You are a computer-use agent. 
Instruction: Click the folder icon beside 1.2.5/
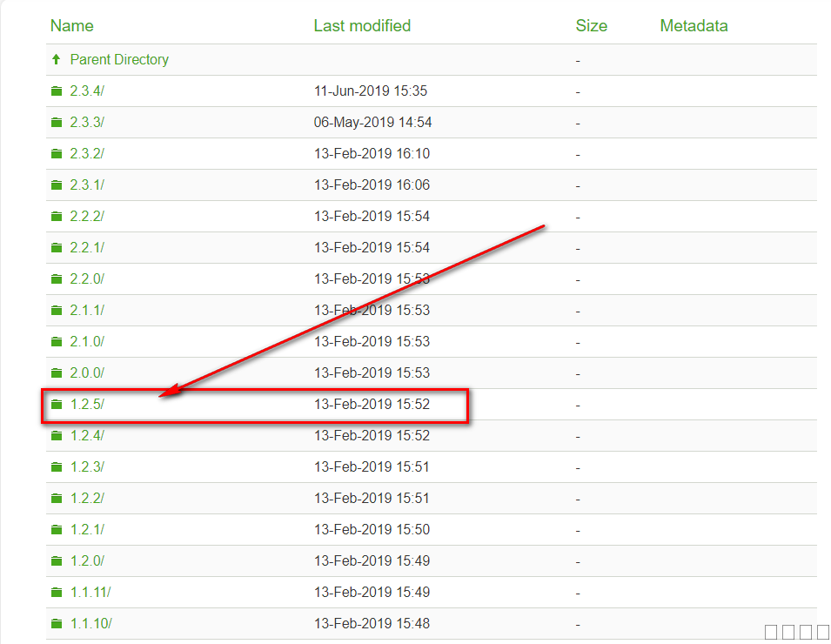(x=57, y=405)
